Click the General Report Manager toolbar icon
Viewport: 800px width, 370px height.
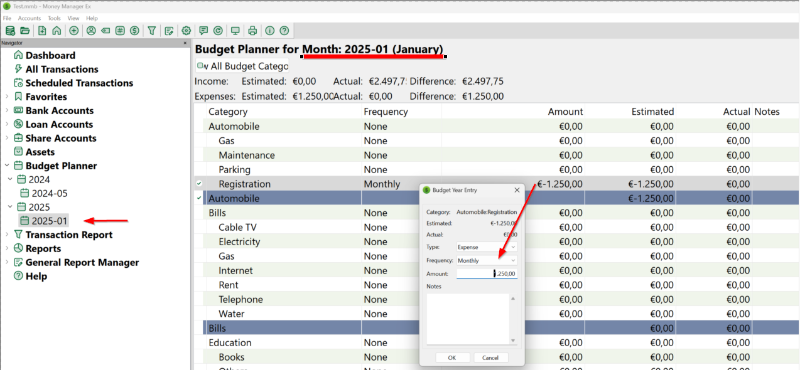(169, 31)
